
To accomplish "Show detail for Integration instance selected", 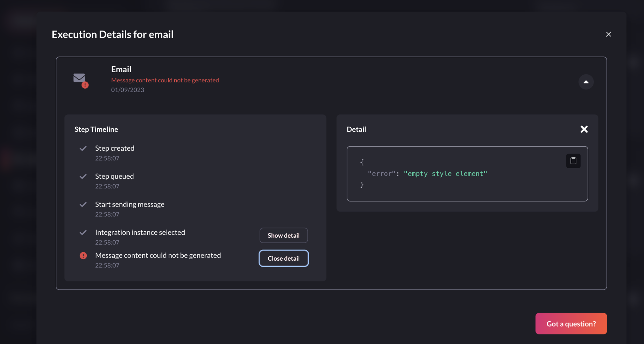I will click(x=283, y=235).
